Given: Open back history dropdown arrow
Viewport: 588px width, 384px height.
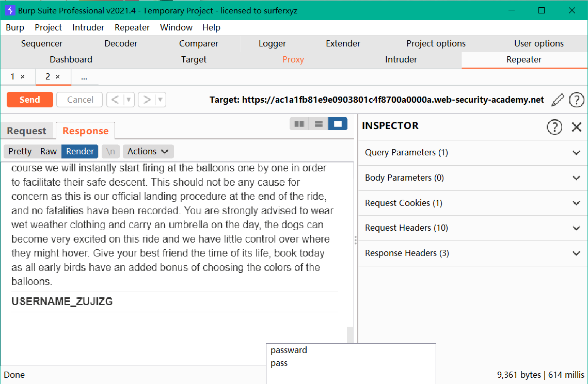Looking at the screenshot, I should (129, 100).
